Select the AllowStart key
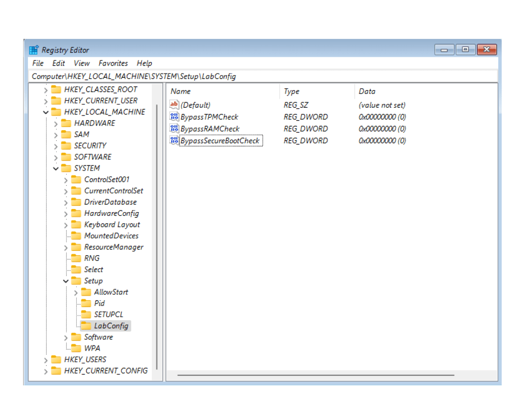 111,292
